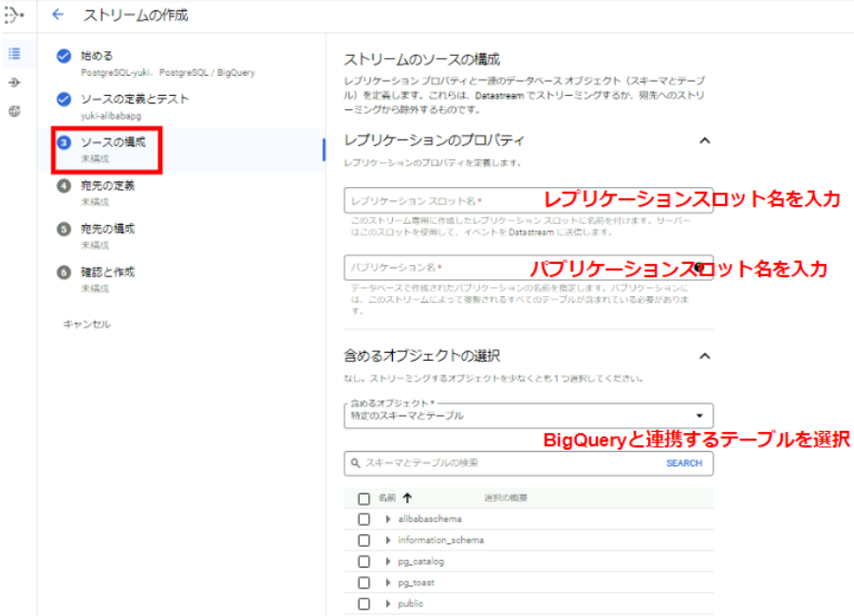Check the information_schema checkbox
Screen dimensions: 854x616
(x=363, y=540)
